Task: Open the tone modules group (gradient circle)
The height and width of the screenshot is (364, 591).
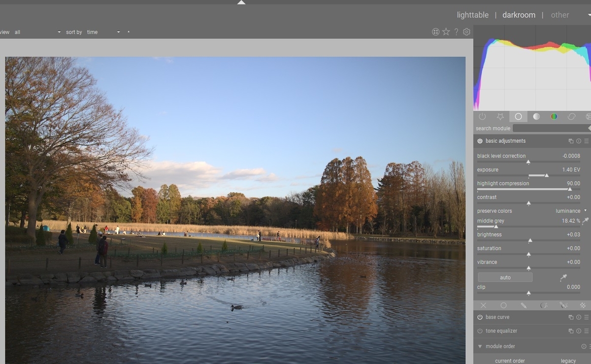Action: tap(536, 117)
